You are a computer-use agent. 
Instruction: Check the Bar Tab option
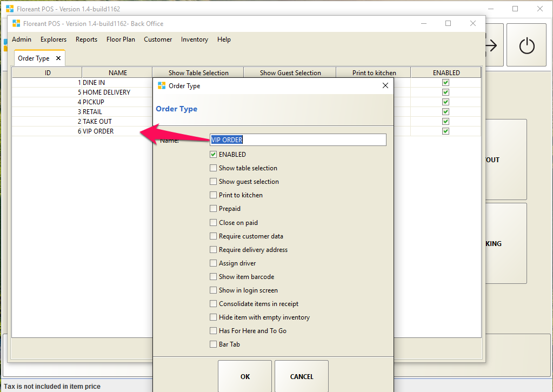[x=213, y=344]
